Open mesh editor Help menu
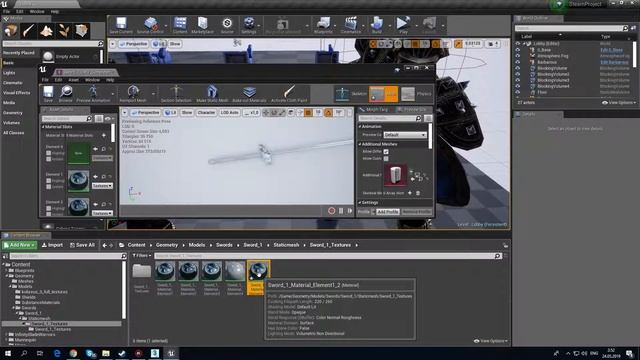Screen dimensions: 640x360 [110, 80]
